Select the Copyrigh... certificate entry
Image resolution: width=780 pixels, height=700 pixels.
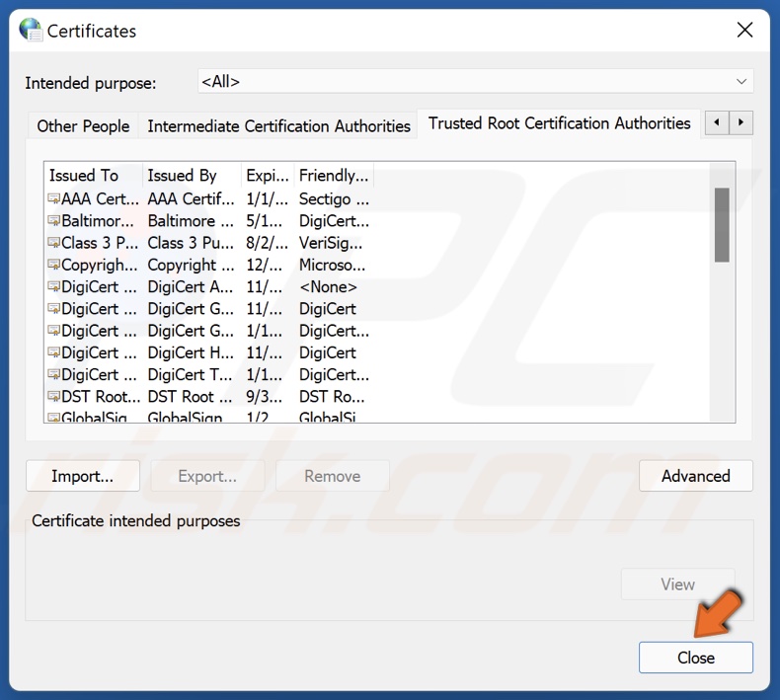pos(100,265)
